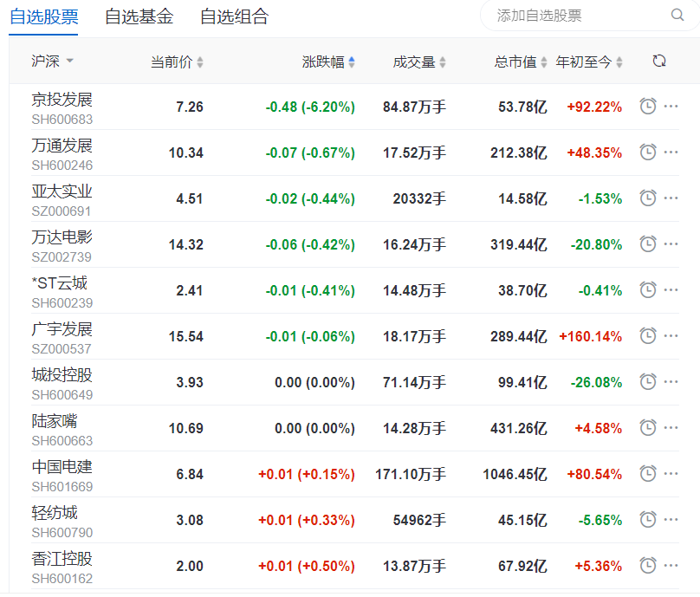The width and height of the screenshot is (700, 597).
Task: Open 广宇发展 stock page
Action: 62,328
